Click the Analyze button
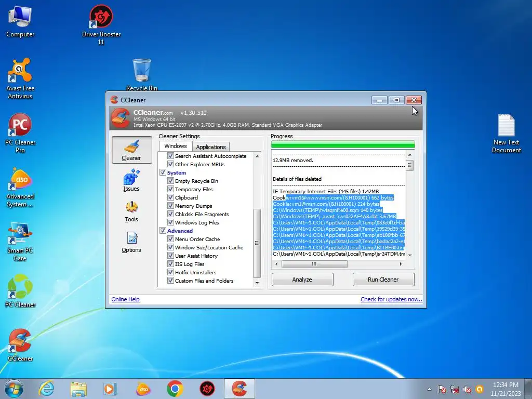 pos(302,280)
